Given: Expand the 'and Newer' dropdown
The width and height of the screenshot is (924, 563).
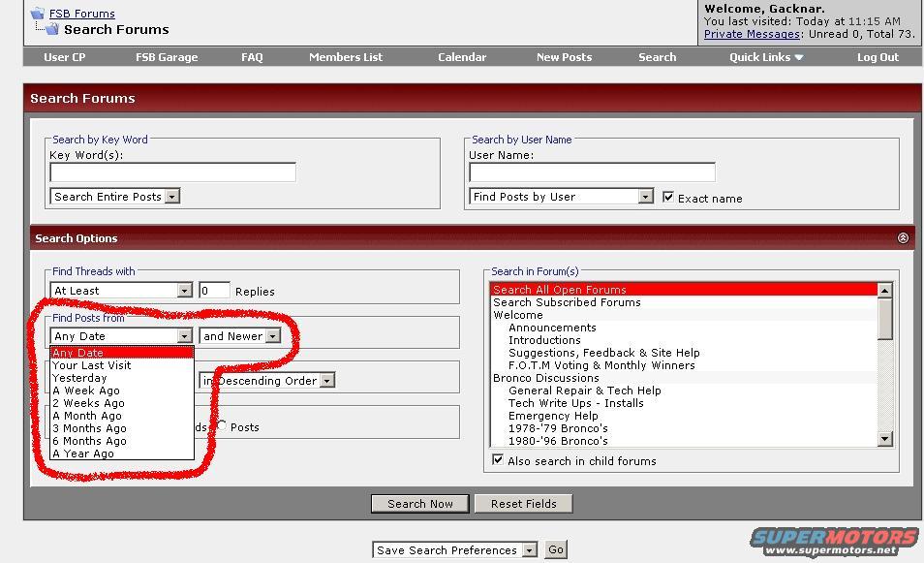Looking at the screenshot, I should pos(273,336).
